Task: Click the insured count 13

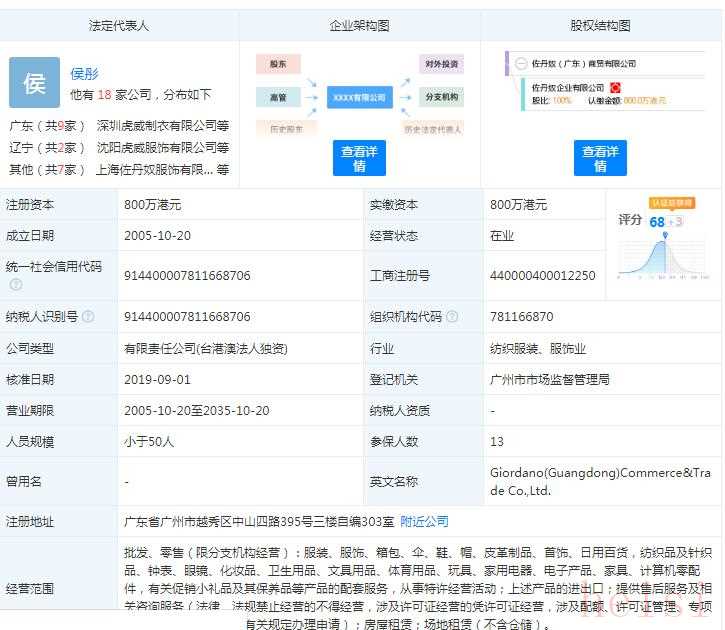Action: point(497,441)
